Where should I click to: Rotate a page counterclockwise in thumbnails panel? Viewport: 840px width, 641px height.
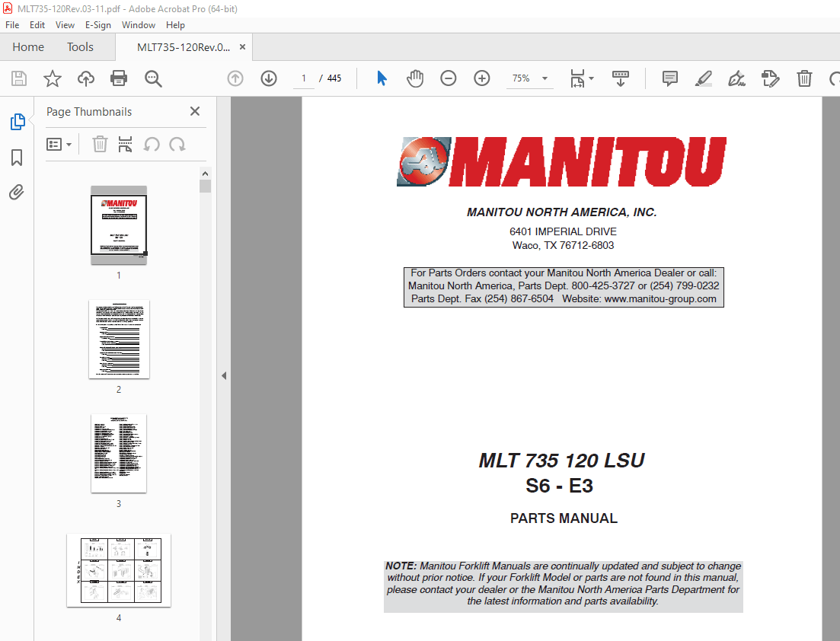click(x=152, y=144)
